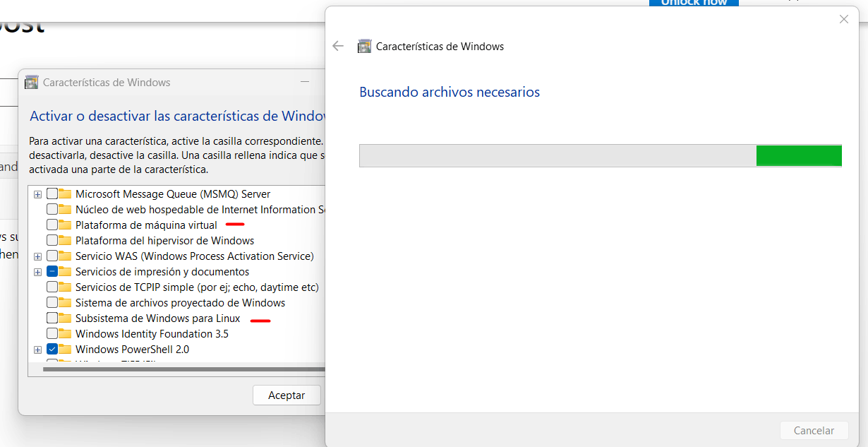The width and height of the screenshot is (868, 447).
Task: Toggle Servicios de impresión y documentos checkbox
Action: [52, 272]
